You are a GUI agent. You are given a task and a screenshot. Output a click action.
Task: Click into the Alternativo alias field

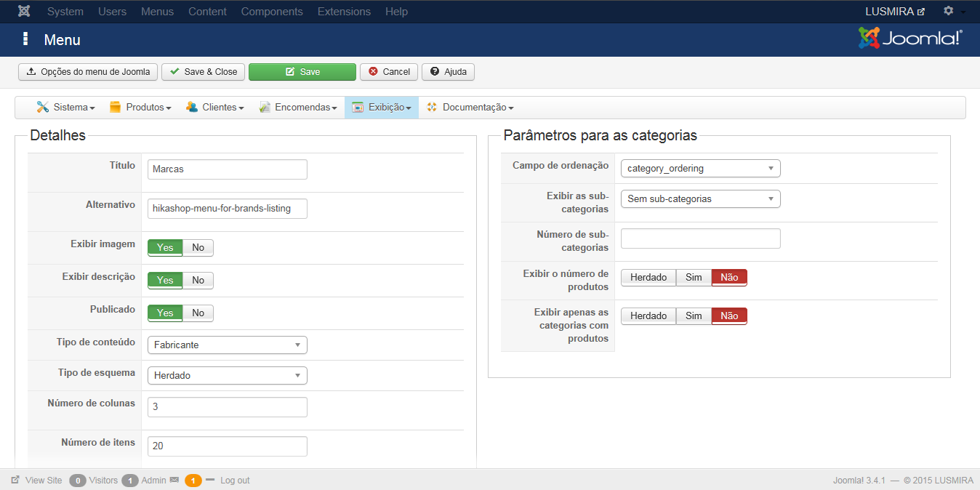tap(228, 209)
